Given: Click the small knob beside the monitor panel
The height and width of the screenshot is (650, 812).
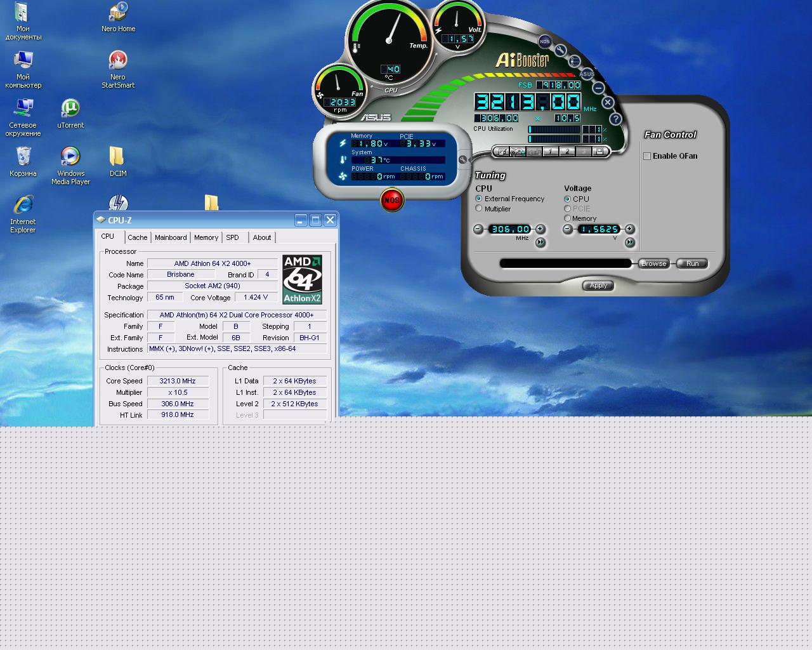Looking at the screenshot, I should [463, 159].
